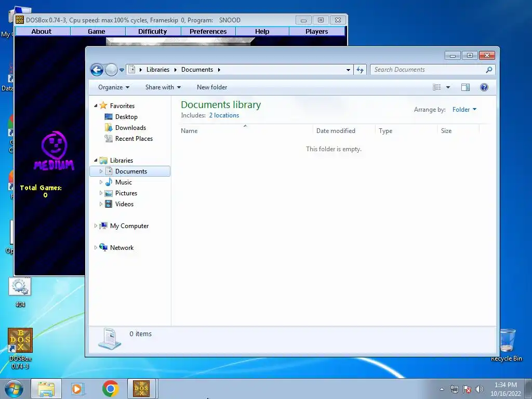The height and width of the screenshot is (399, 532).
Task: Sort by the Type column header
Action: tap(406, 130)
